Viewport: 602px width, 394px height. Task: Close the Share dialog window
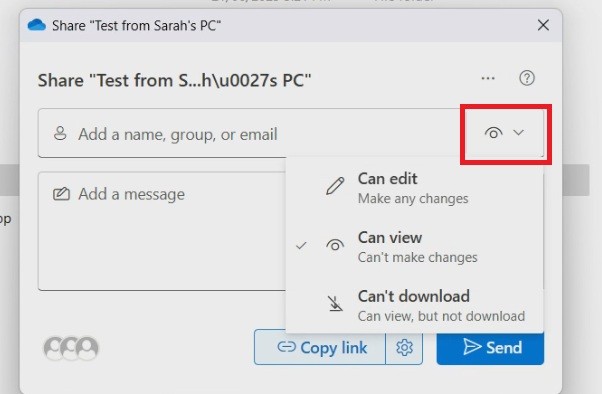[x=543, y=25]
